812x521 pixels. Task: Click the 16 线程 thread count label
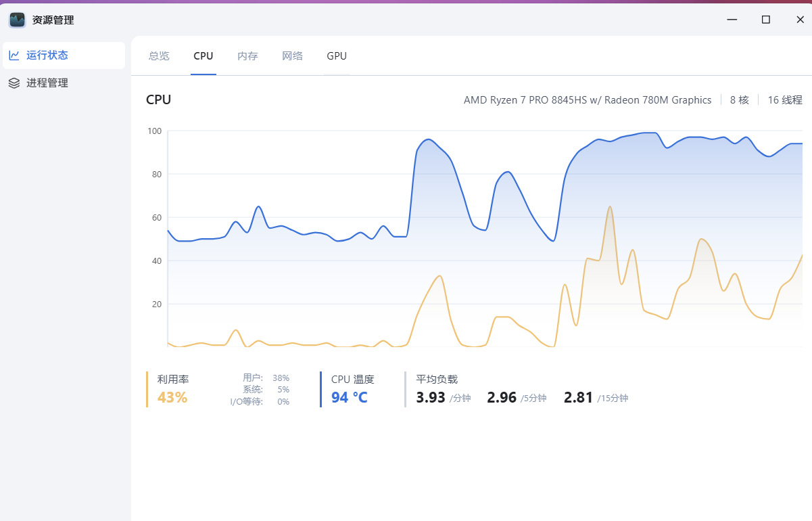click(x=784, y=100)
